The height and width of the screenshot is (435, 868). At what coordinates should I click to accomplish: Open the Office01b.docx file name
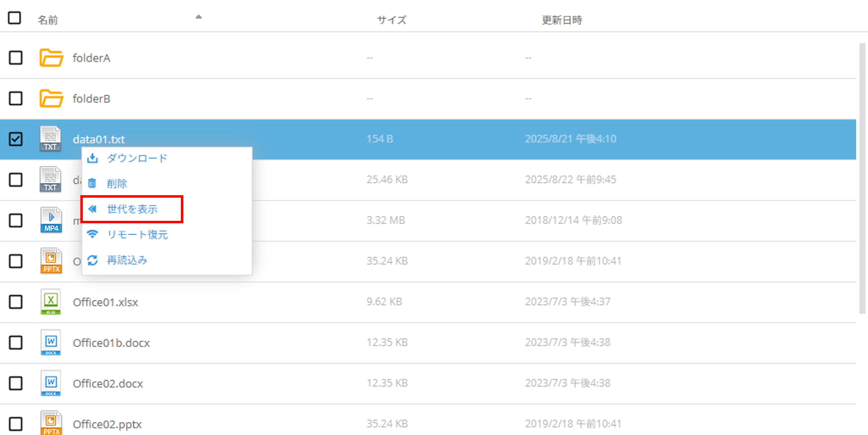(x=111, y=343)
